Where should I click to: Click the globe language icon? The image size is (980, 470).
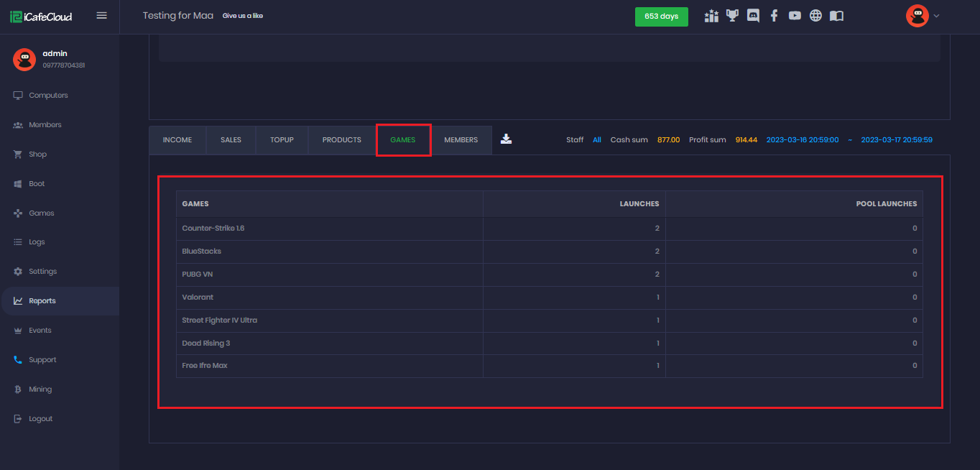tap(815, 16)
